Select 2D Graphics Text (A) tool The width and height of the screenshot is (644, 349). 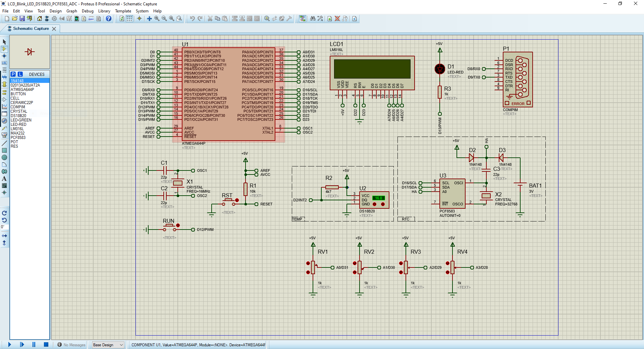pos(4,179)
